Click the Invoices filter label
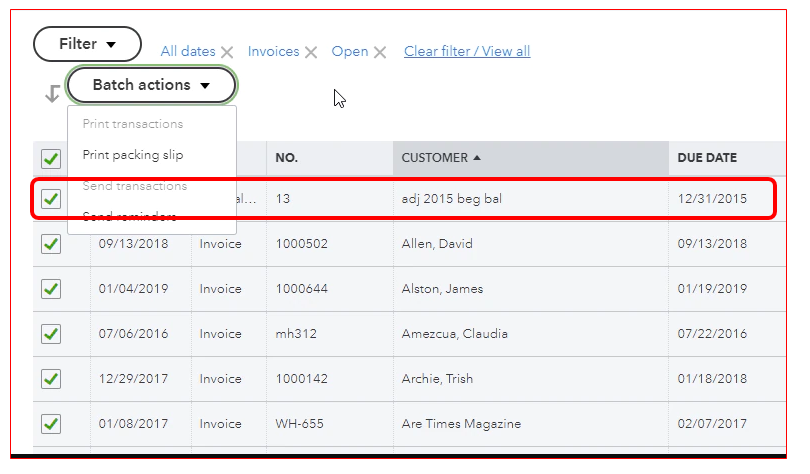Screen dimensions: 810x474 point(273,51)
